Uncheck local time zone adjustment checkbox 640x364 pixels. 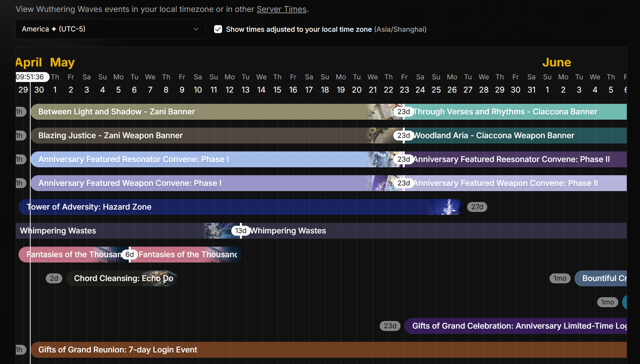coord(218,29)
